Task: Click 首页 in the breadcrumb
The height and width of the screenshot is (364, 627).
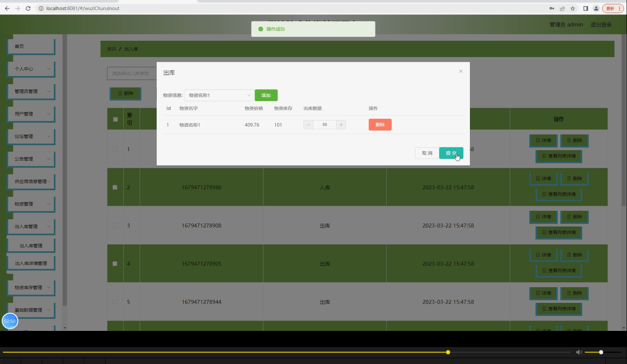Action: point(112,49)
